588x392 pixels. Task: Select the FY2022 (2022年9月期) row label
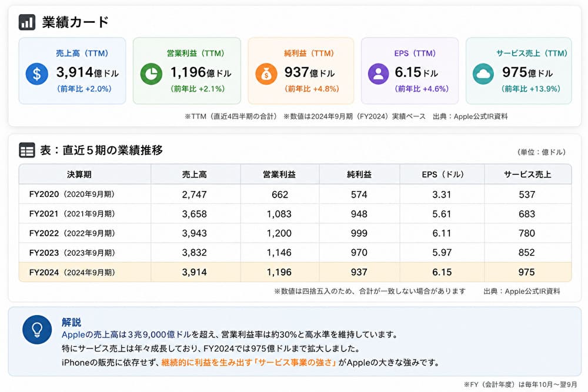[x=72, y=233]
